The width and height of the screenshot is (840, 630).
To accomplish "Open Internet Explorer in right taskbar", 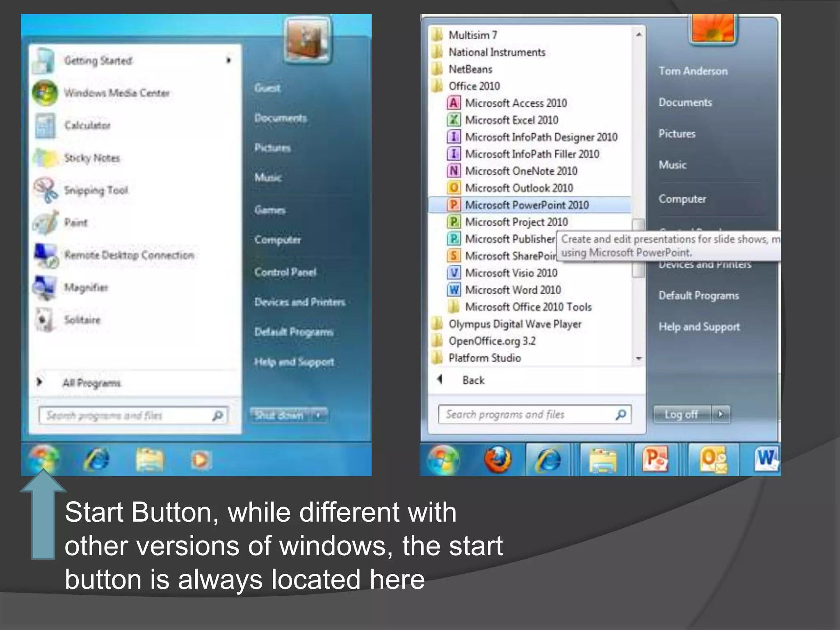I will (548, 459).
